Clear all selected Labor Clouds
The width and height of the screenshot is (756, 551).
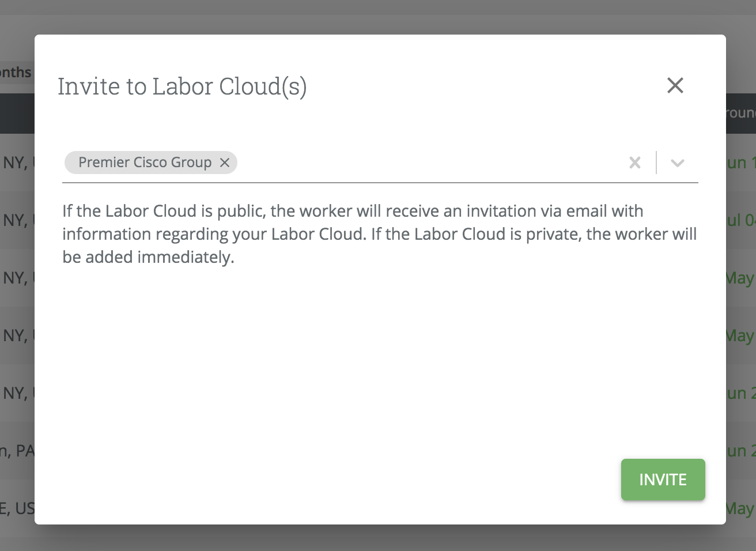coord(634,163)
